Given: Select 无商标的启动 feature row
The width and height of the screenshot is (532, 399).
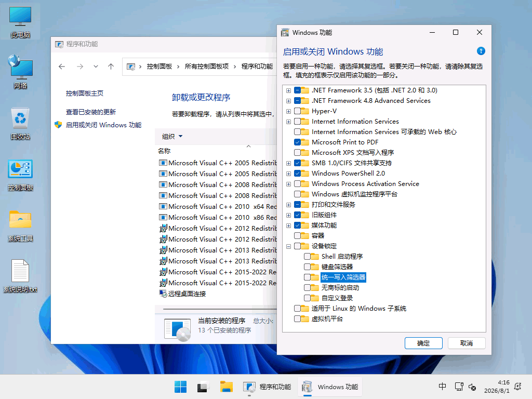Looking at the screenshot, I should pos(340,288).
